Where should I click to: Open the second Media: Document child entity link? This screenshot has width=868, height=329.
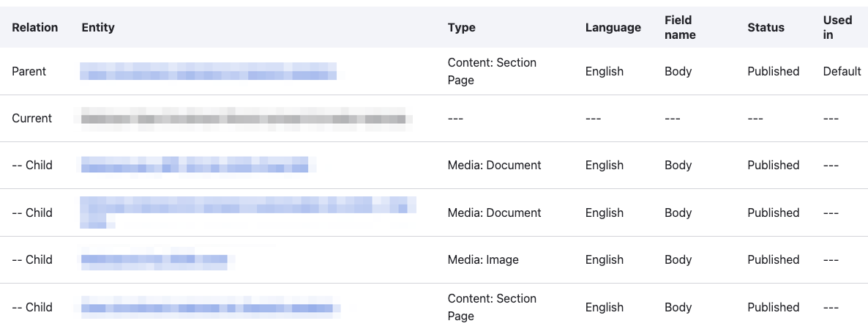coord(247,207)
